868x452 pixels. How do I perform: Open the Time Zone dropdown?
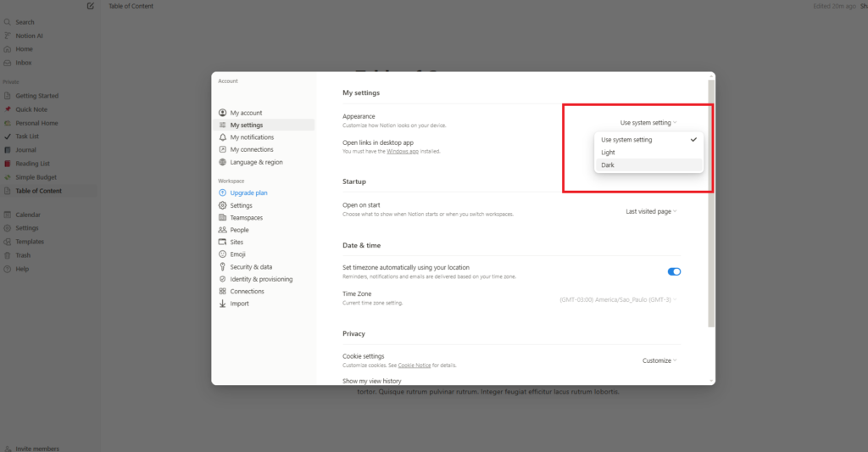coord(618,299)
